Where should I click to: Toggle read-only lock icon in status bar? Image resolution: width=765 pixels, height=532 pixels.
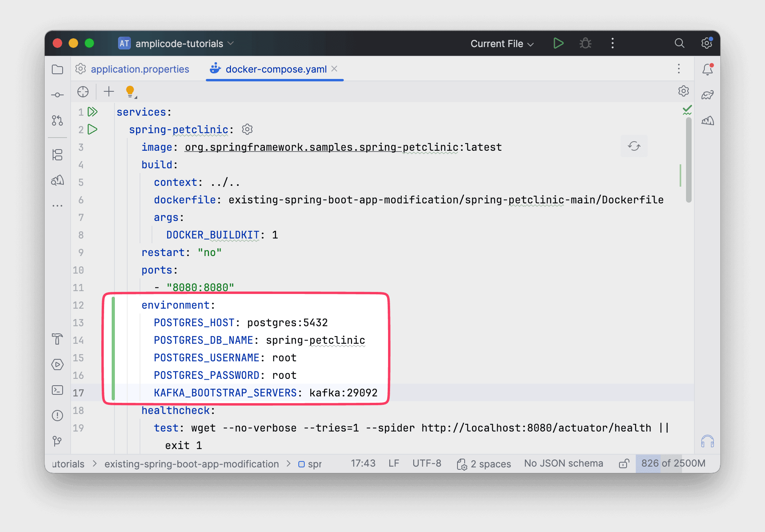pos(624,463)
